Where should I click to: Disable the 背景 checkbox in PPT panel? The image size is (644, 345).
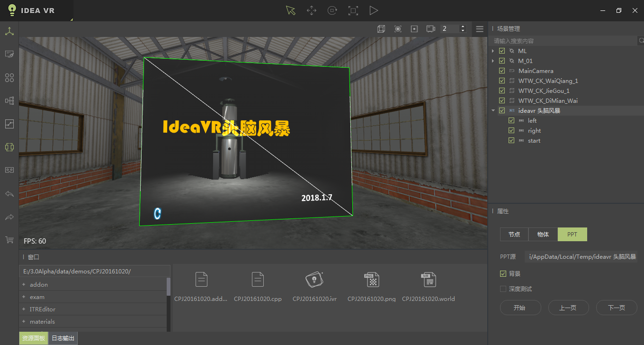[502, 273]
